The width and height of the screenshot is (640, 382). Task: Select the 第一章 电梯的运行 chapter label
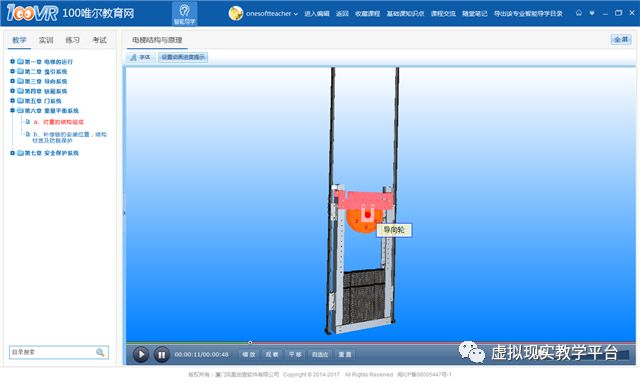coord(49,62)
